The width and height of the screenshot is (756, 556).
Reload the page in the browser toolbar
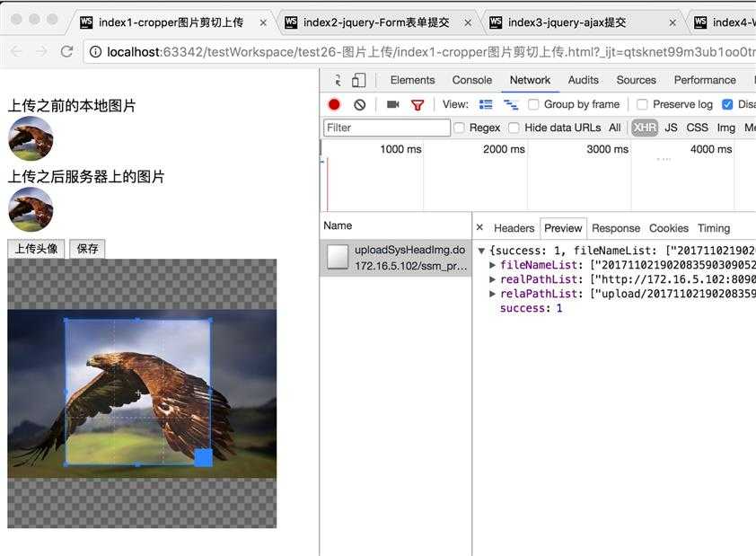click(67, 51)
